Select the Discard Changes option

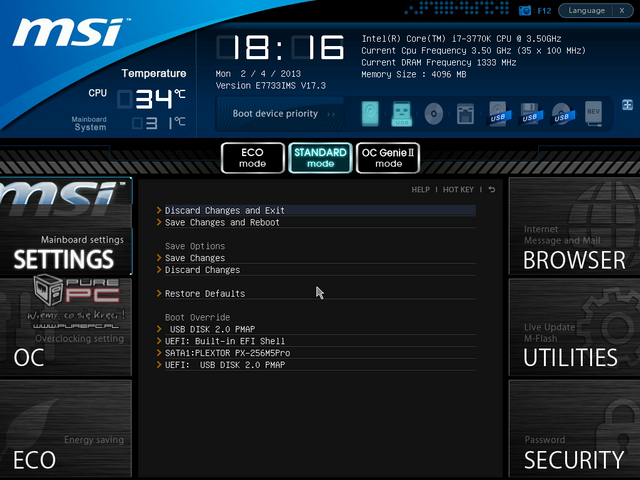[x=316, y=270]
